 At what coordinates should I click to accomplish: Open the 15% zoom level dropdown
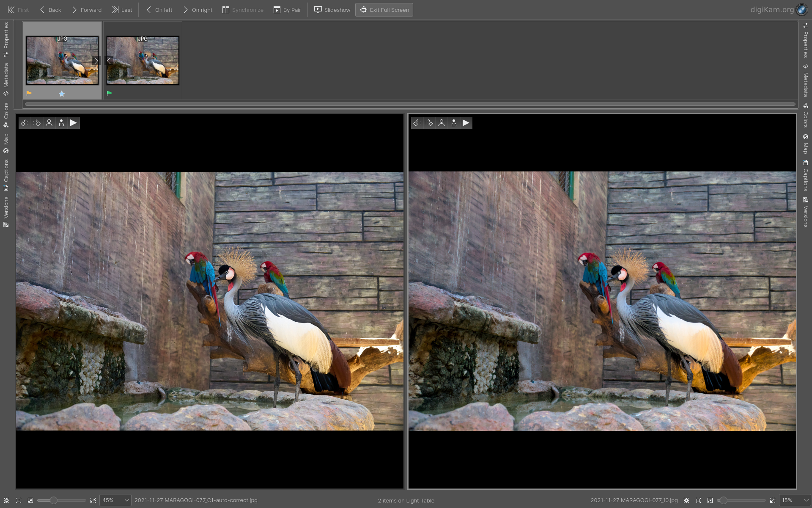click(x=806, y=500)
